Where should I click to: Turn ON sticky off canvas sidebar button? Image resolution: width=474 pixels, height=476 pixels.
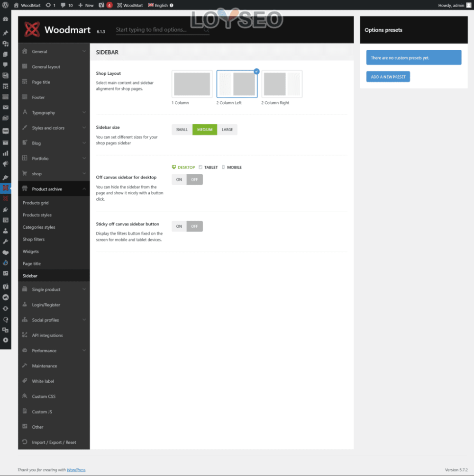pyautogui.click(x=179, y=226)
